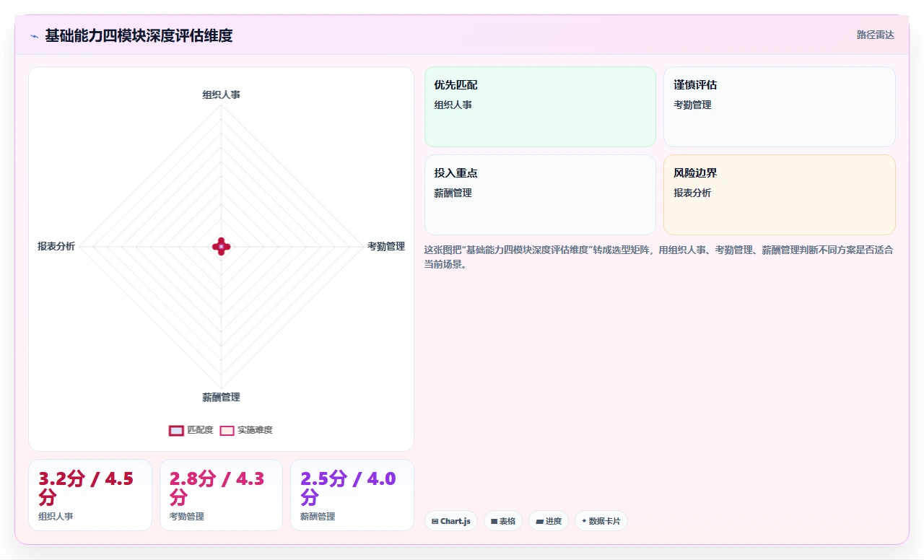924x560 pixels.
Task: Select the 2.5分 / 4.0分 score card
Action: tap(352, 495)
